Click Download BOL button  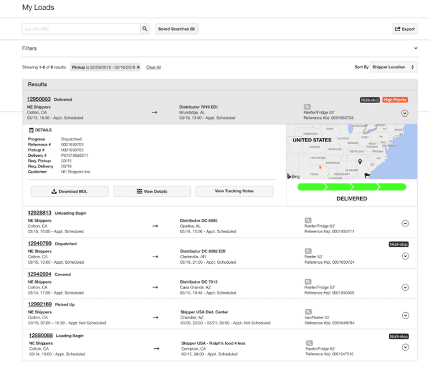[x=70, y=191]
